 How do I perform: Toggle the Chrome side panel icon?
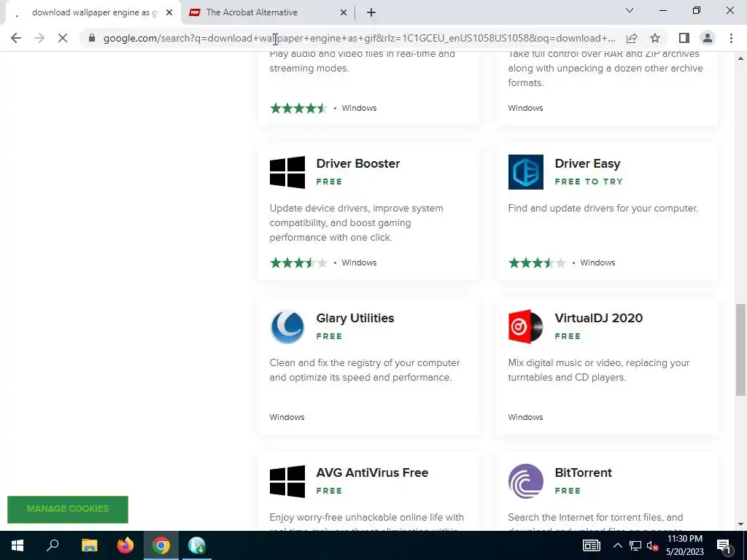(684, 38)
